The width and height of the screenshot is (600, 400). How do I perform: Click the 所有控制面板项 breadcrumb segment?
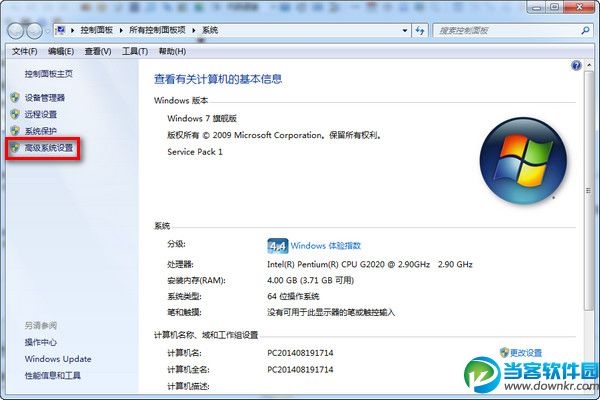pos(157,30)
